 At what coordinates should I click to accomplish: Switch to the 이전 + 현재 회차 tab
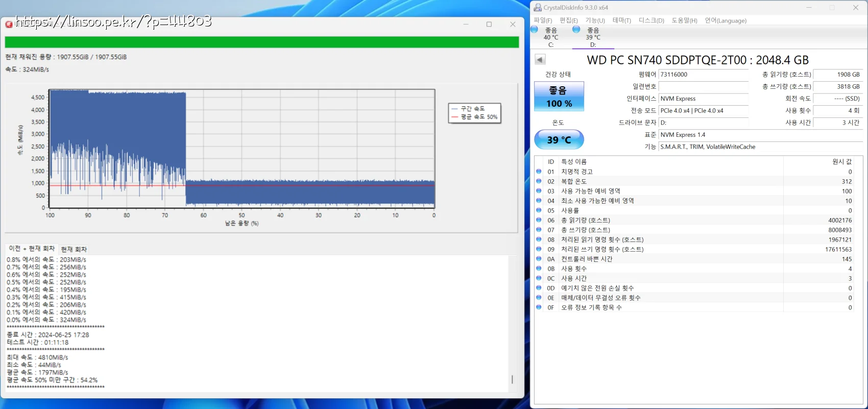point(32,249)
